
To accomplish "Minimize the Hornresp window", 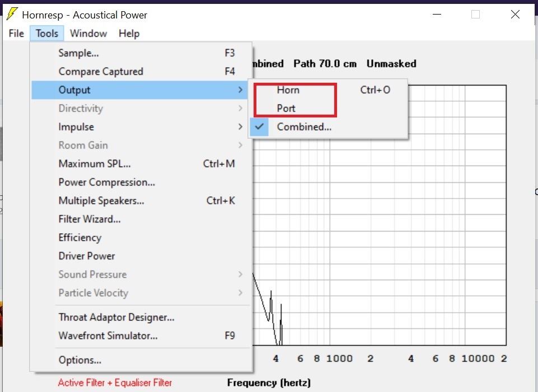I will pos(437,15).
